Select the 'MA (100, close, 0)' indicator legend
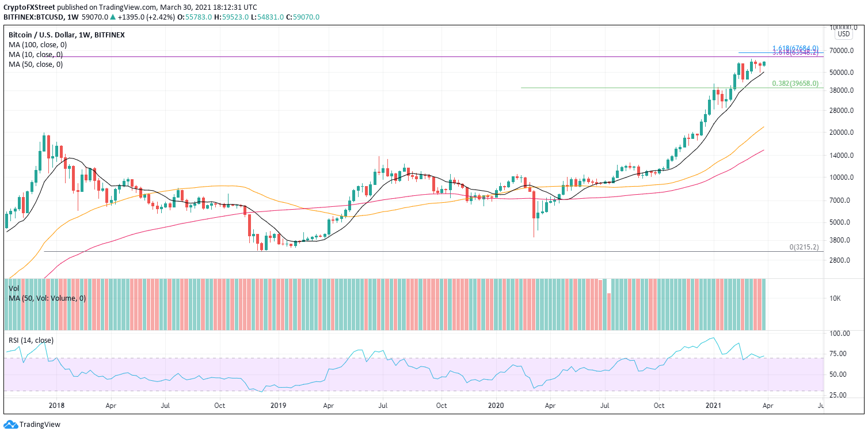 pyautogui.click(x=37, y=45)
